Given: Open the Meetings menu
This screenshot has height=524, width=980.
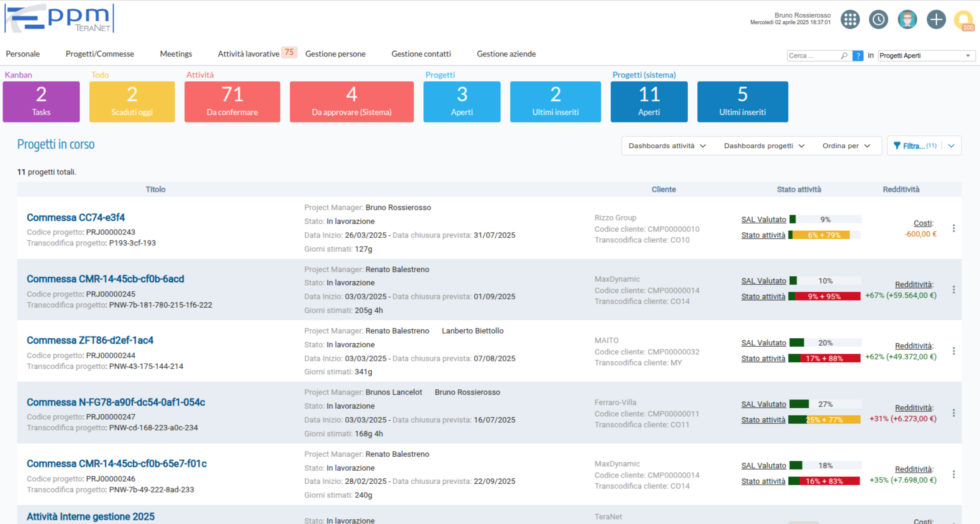Looking at the screenshot, I should (176, 54).
